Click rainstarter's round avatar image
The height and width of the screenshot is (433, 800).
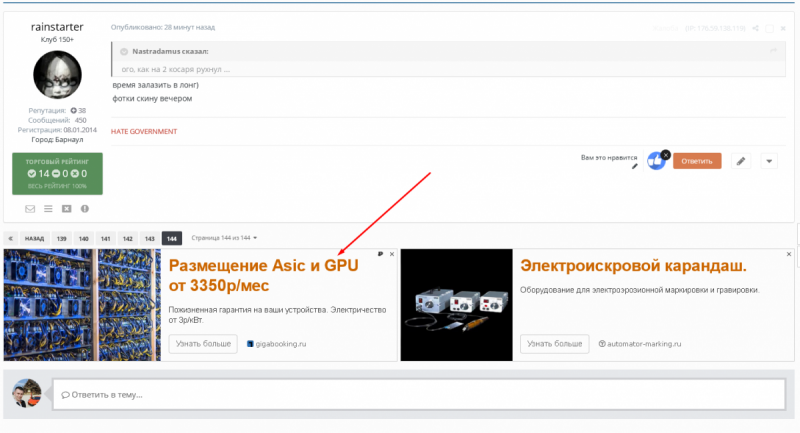point(57,74)
